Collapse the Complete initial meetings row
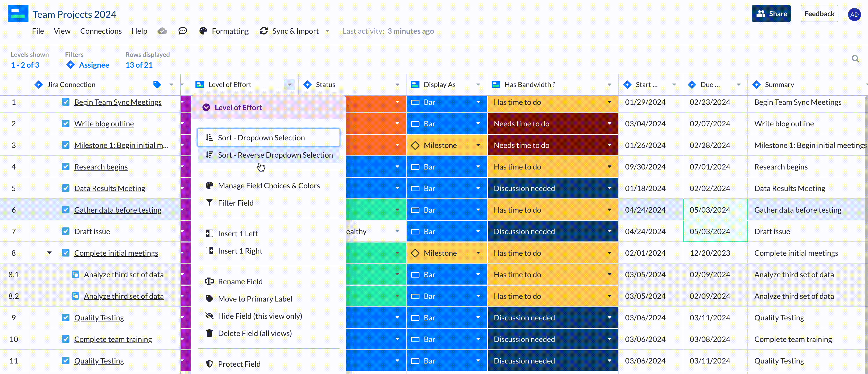Image resolution: width=868 pixels, height=374 pixels. [50, 253]
